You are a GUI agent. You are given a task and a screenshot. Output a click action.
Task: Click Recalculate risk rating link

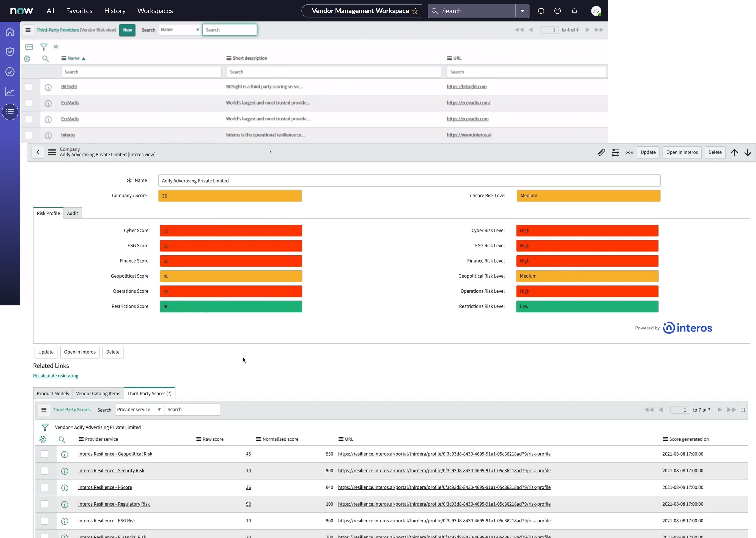click(56, 376)
